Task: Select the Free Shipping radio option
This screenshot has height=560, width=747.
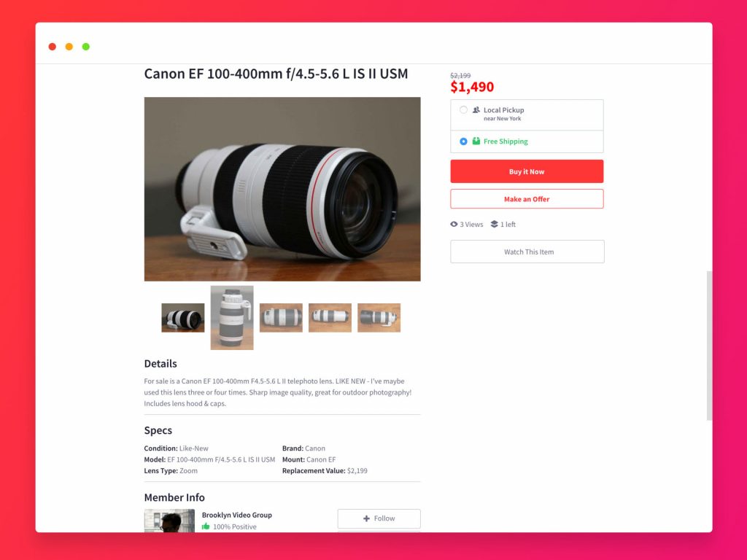Action: coord(463,141)
